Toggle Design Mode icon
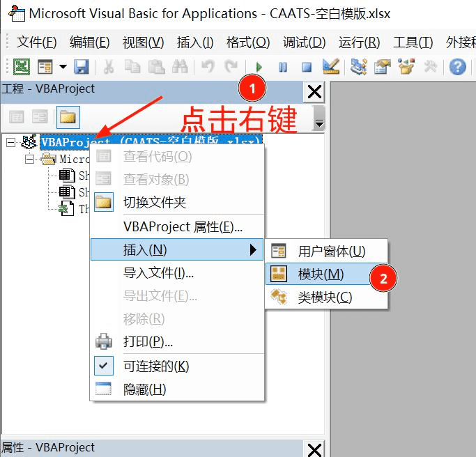Image resolution: width=476 pixels, height=457 pixels. coord(331,66)
